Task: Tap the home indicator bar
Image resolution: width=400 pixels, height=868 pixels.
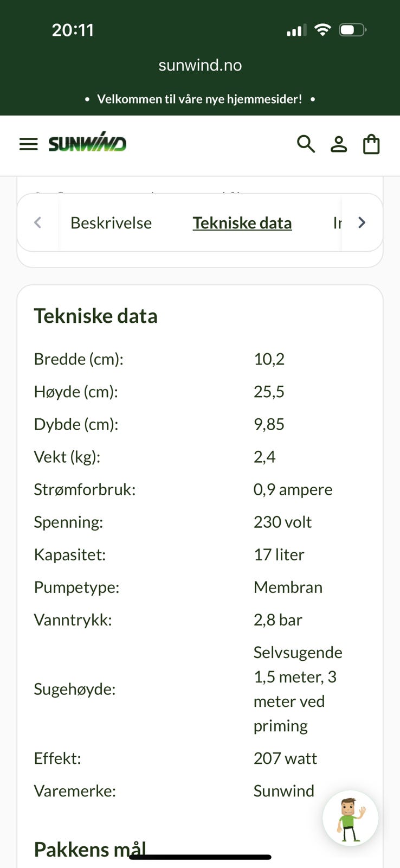Action: 200,857
